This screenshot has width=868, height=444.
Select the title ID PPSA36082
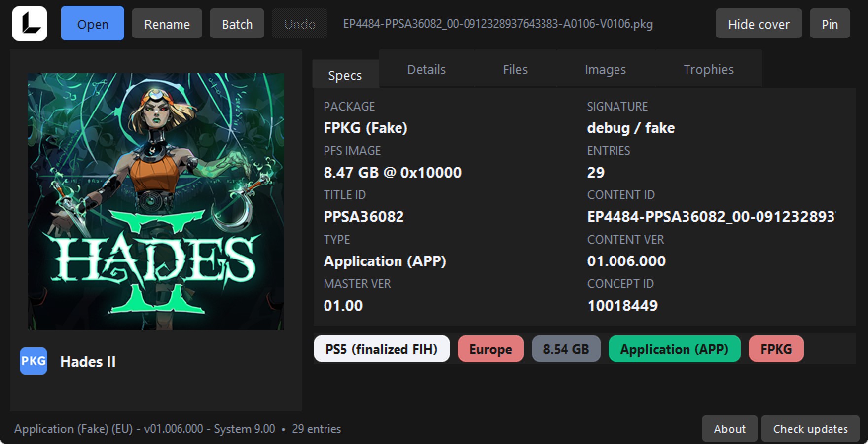coord(364,217)
